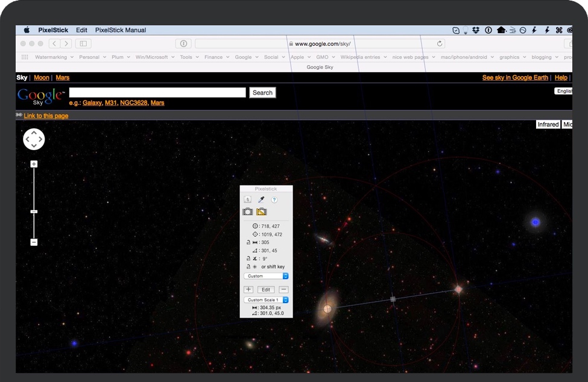Screen dimensions: 588x382
Task: Click the map zoom-in plus button
Action: tap(34, 164)
